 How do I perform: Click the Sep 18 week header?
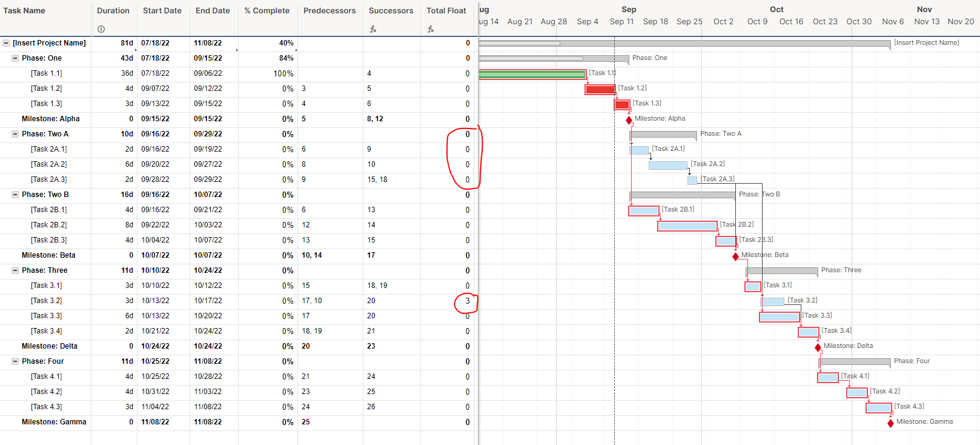tap(655, 21)
